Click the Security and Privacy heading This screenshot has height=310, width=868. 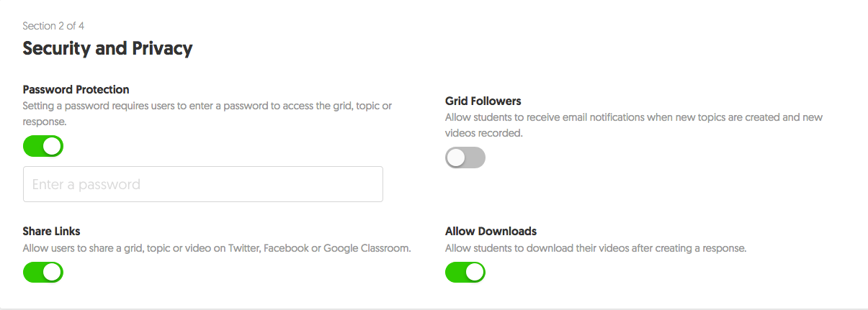107,49
